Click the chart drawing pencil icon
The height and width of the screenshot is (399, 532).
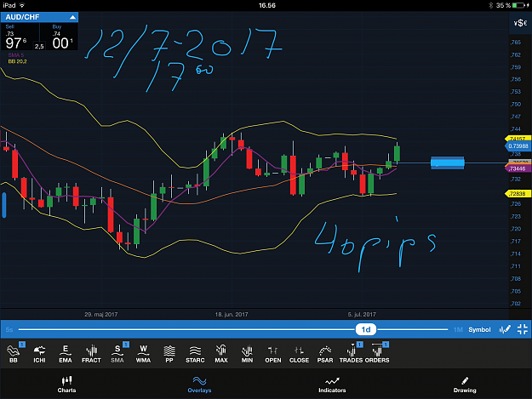pyautogui.click(x=505, y=329)
